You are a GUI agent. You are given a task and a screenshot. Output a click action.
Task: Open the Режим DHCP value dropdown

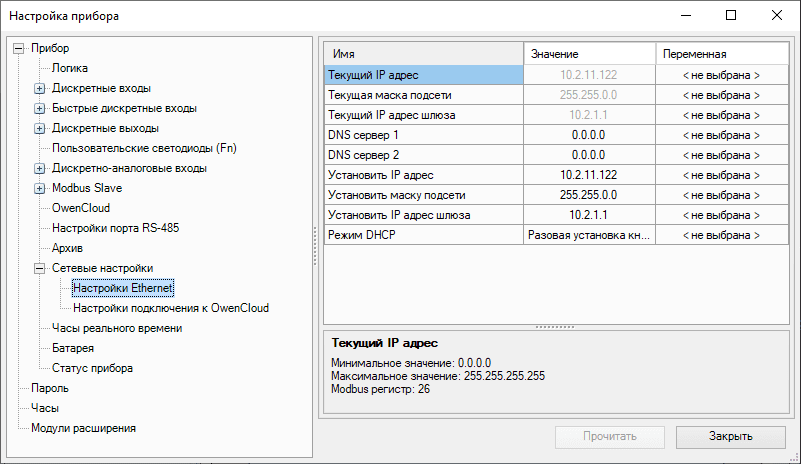click(589, 235)
